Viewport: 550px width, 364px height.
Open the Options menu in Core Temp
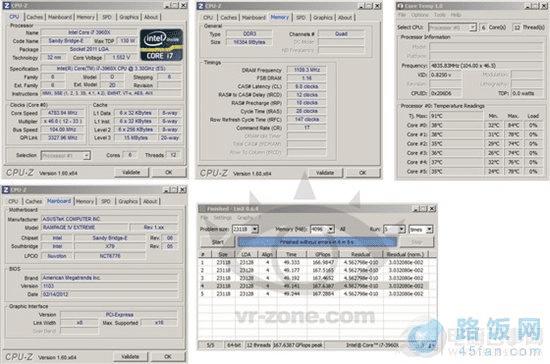(420, 15)
